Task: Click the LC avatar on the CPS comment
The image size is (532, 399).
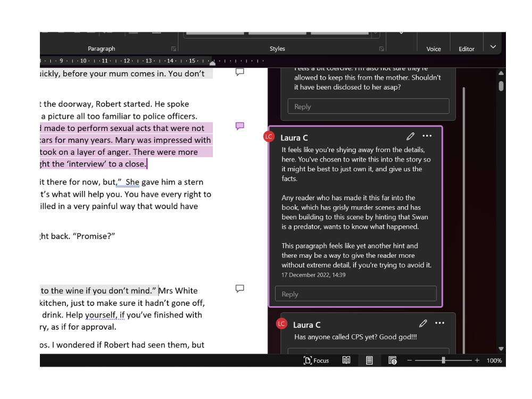Action: (281, 323)
